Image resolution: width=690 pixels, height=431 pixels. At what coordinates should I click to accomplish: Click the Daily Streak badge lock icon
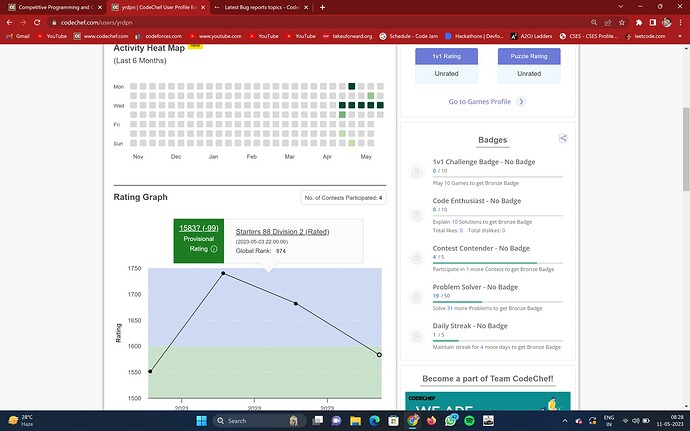coord(416,335)
